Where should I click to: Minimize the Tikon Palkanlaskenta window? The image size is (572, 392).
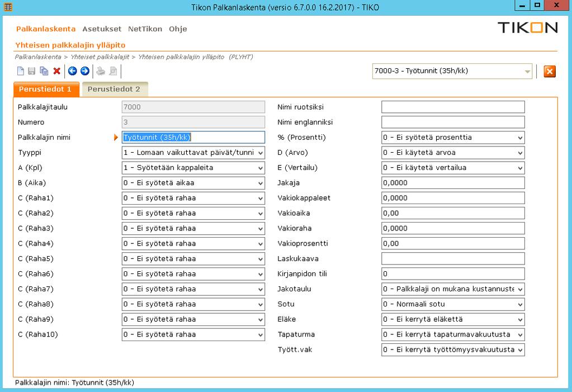coord(522,6)
